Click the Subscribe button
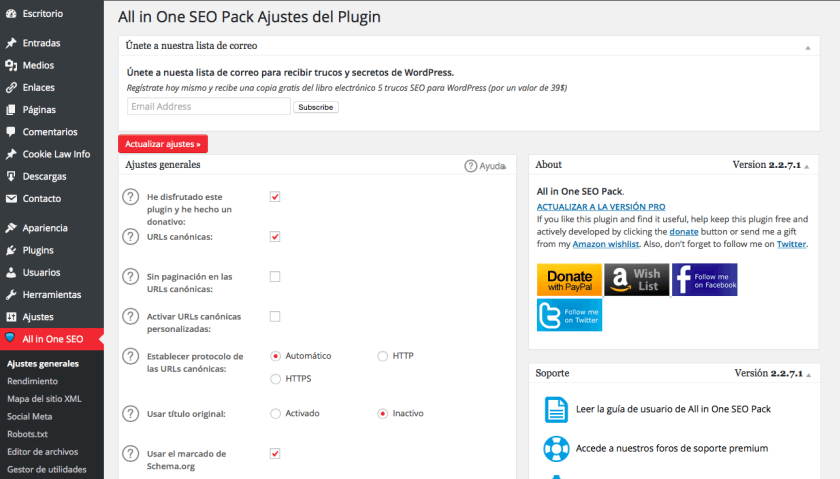The height and width of the screenshot is (479, 840). (x=316, y=107)
